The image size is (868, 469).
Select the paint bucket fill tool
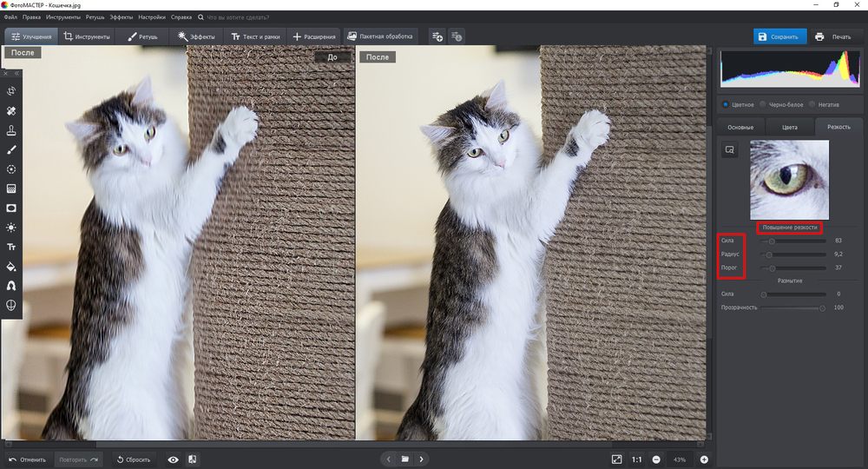pos(11,267)
